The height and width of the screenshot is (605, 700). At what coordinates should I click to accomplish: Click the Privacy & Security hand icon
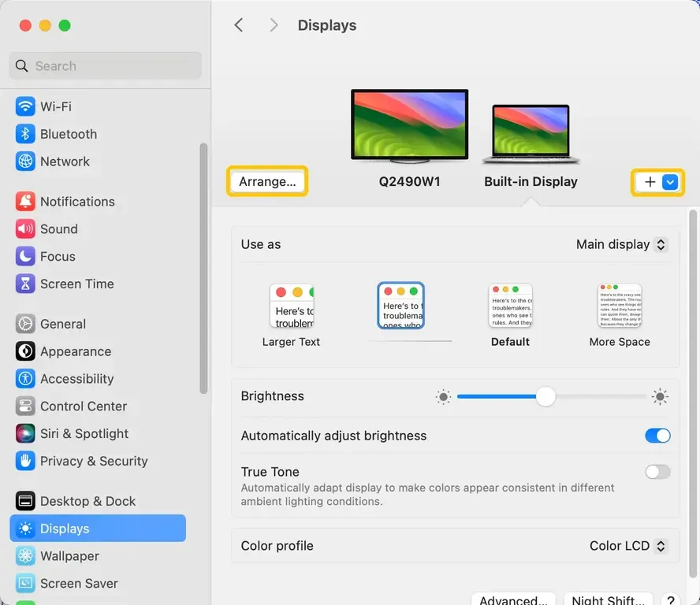click(25, 461)
